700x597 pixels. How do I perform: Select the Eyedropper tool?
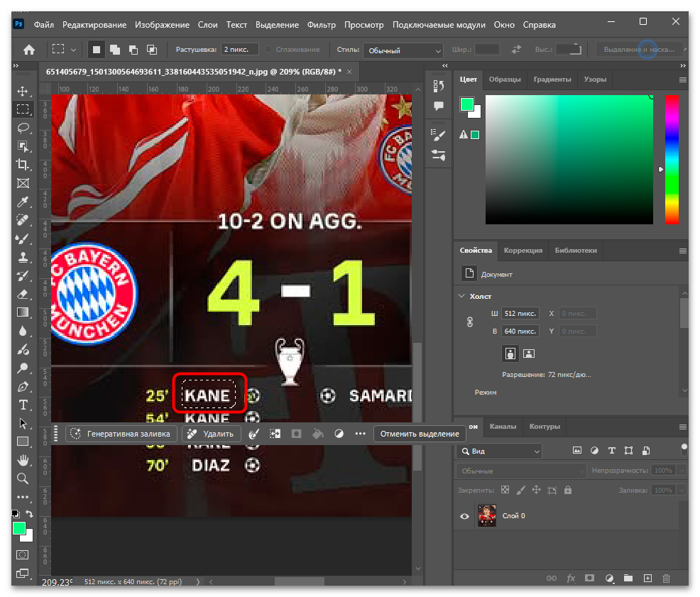tap(23, 202)
